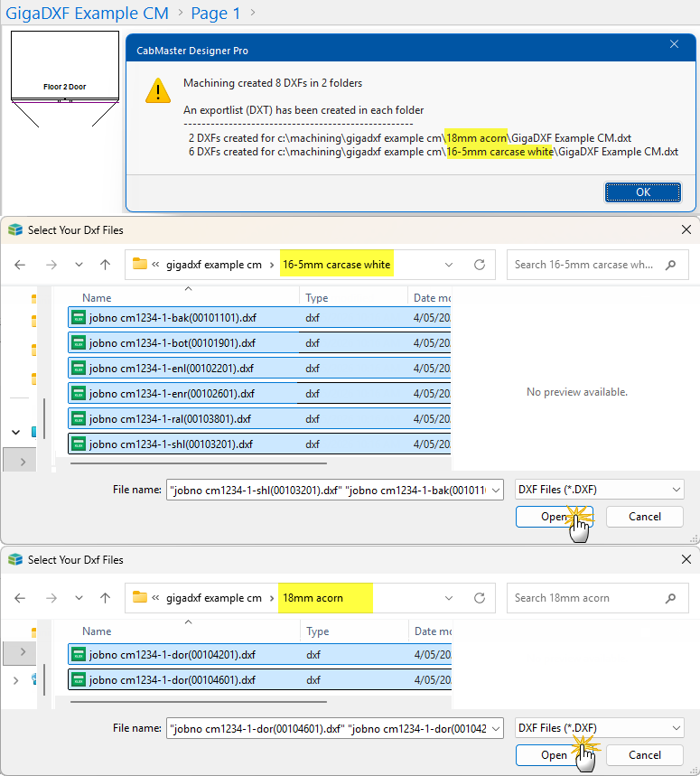Select jobno cm1234-1-bot(00101901).dxf
Screen dimensions: 700x776
click(258, 342)
